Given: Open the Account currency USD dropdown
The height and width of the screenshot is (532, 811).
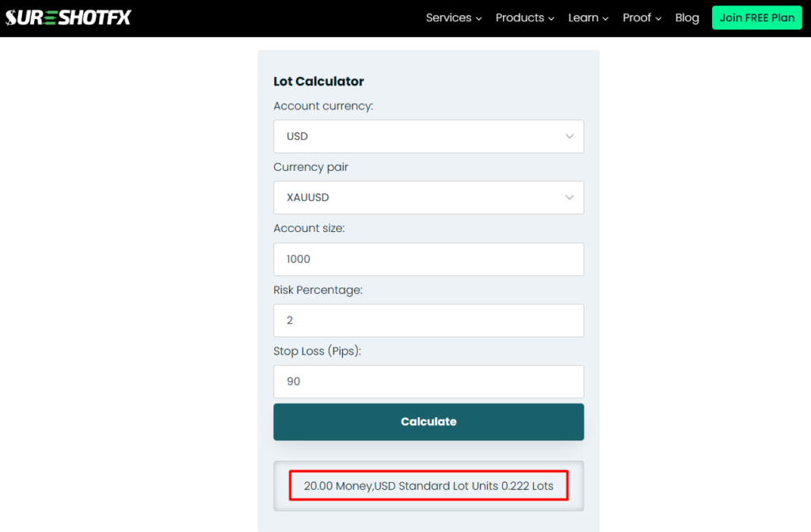Looking at the screenshot, I should point(428,136).
